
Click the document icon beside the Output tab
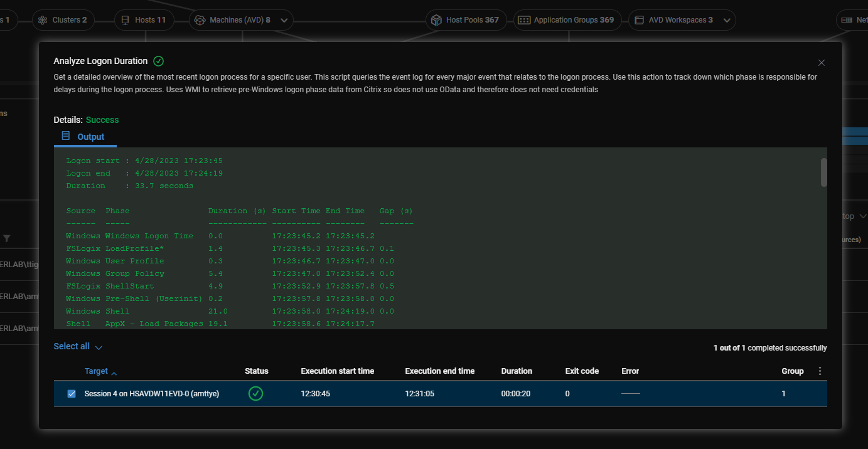point(65,135)
